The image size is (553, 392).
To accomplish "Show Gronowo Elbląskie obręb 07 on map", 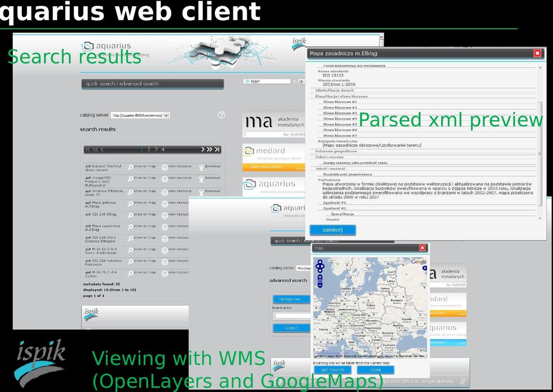I will click(142, 192).
